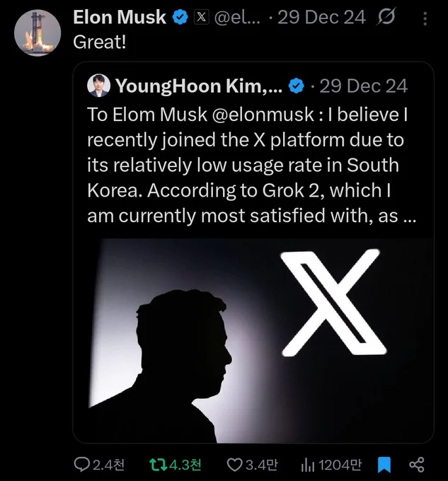Click the share icon at the bottom right
This screenshot has width=448, height=481.
(417, 465)
